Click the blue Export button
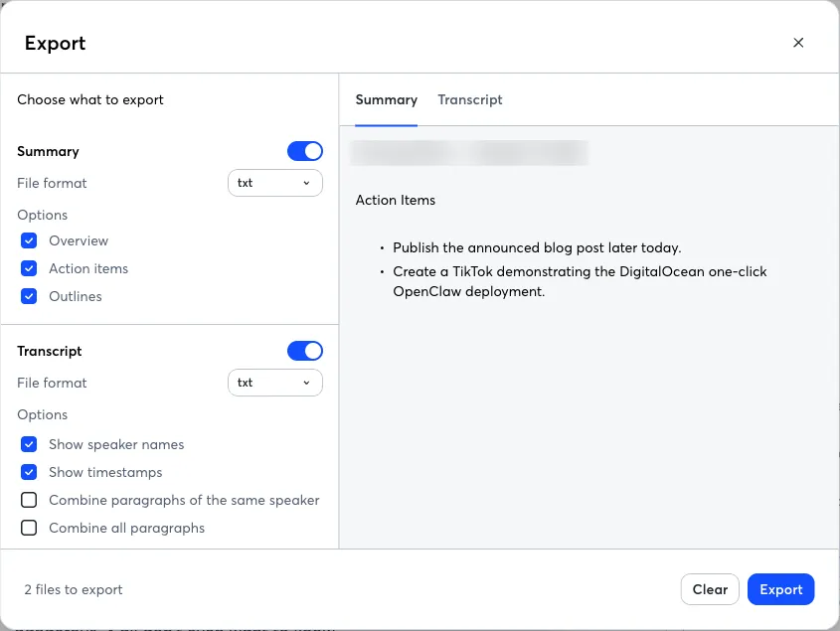This screenshot has height=631, width=840. click(x=780, y=589)
